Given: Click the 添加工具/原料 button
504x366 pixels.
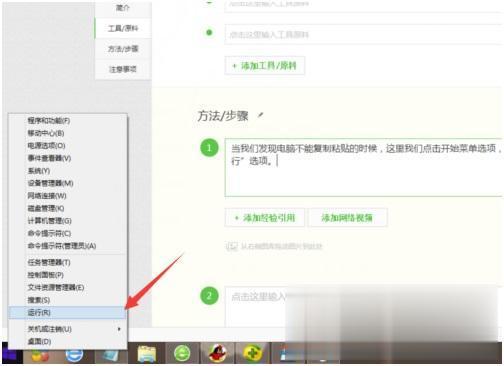Looking at the screenshot, I should [x=265, y=66].
